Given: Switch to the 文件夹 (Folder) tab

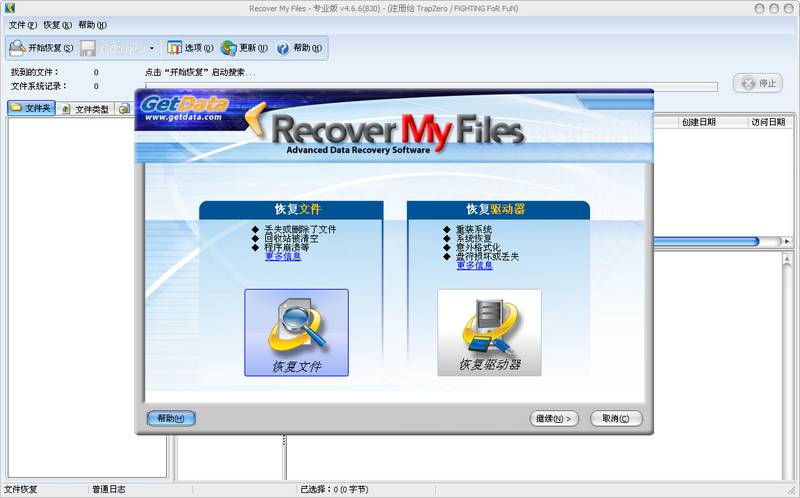Looking at the screenshot, I should coord(31,108).
